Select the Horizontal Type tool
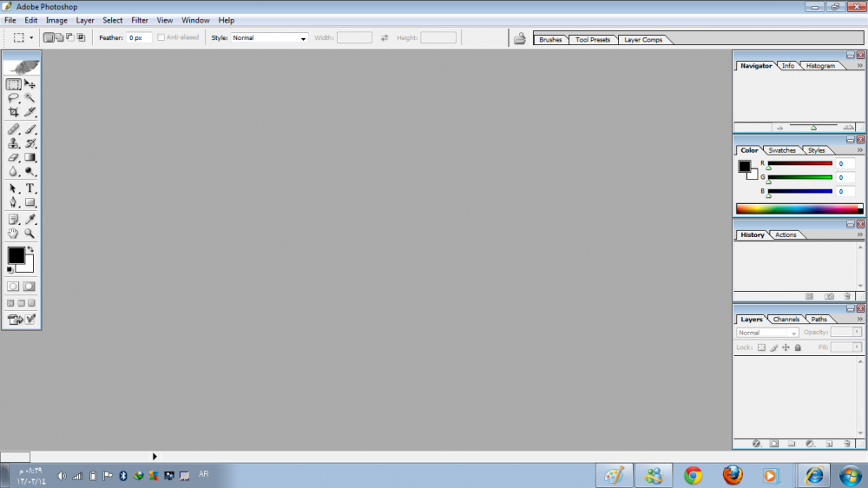 pyautogui.click(x=30, y=188)
